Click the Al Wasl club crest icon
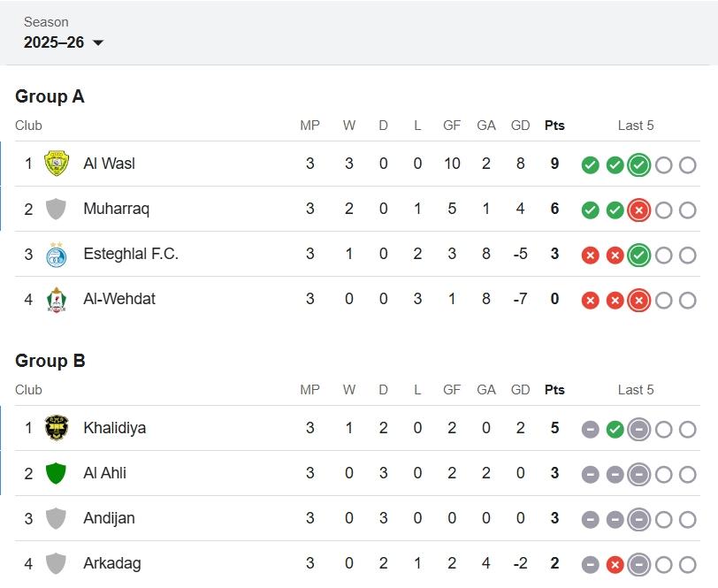Image resolution: width=718 pixels, height=588 pixels. point(56,164)
